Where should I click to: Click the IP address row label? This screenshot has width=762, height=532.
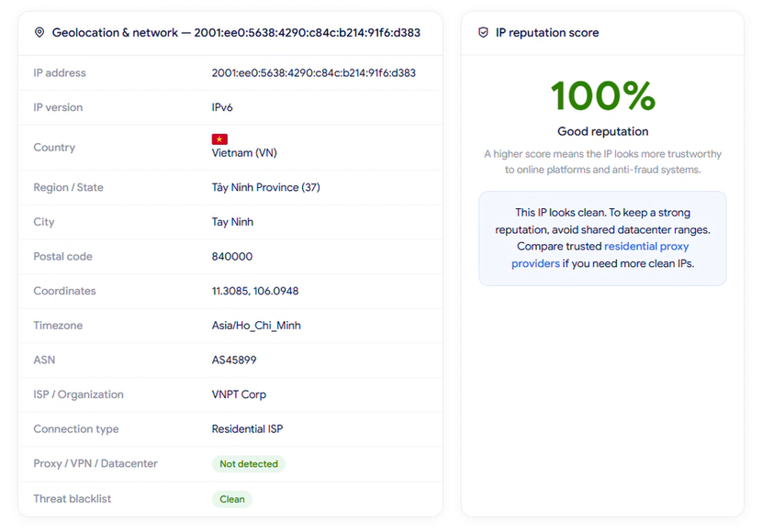point(60,72)
